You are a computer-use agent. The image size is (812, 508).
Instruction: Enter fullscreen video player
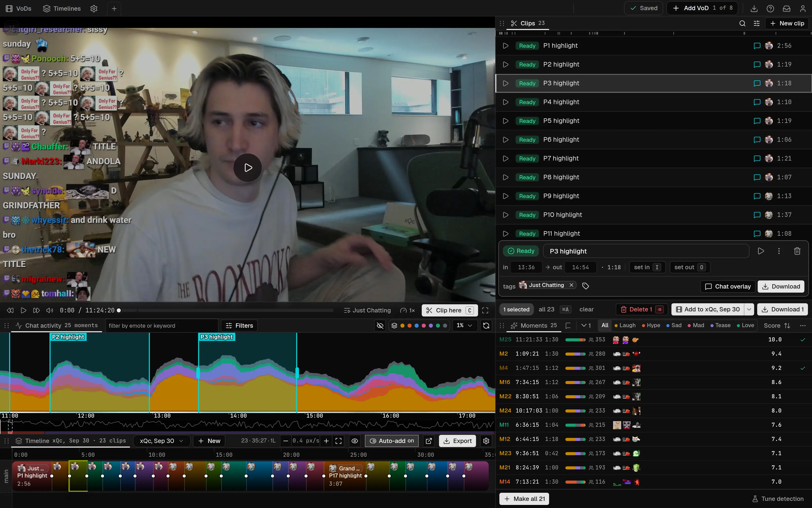click(485, 310)
